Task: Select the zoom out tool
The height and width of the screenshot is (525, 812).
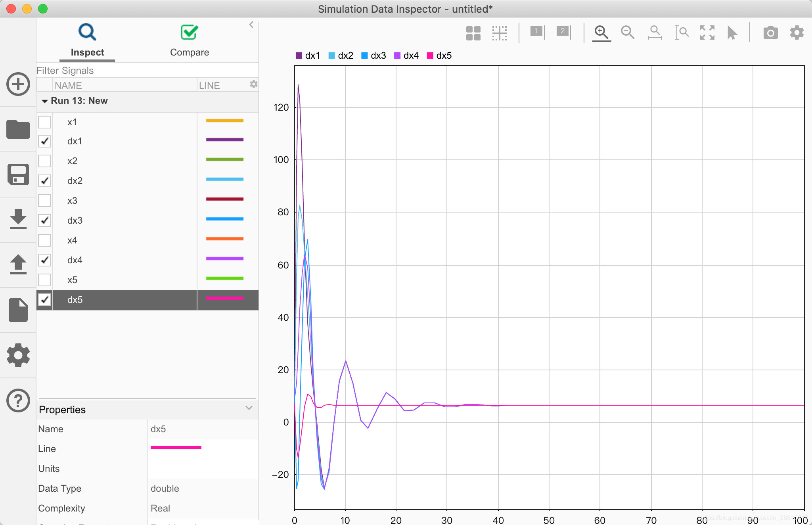Action: [x=627, y=33]
